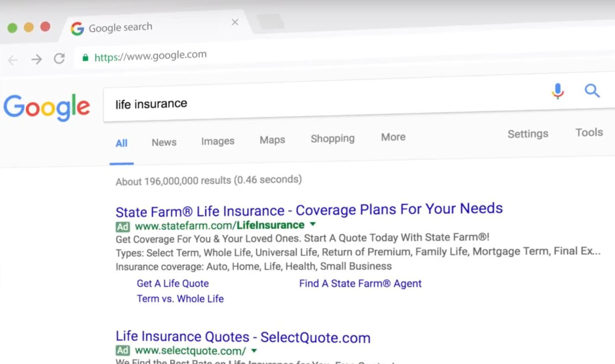Click the Ad badge next to statefarm.com
The height and width of the screenshot is (364, 615).
click(123, 227)
